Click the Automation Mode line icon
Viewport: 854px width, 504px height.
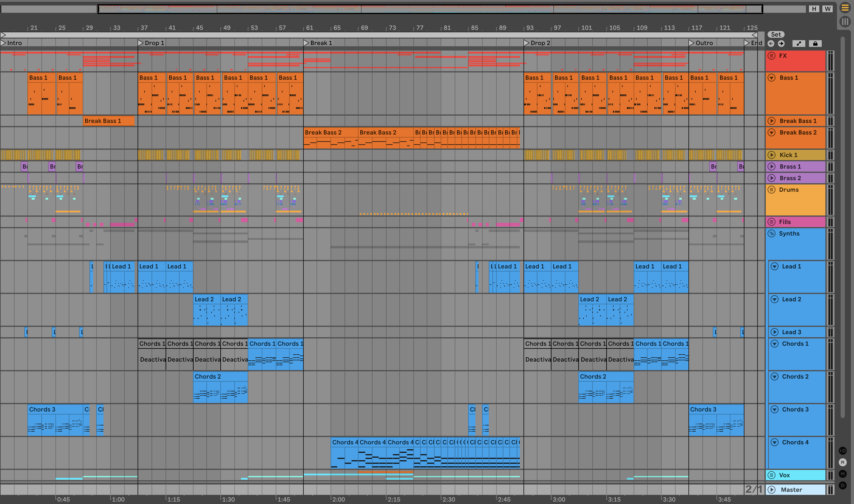point(799,44)
